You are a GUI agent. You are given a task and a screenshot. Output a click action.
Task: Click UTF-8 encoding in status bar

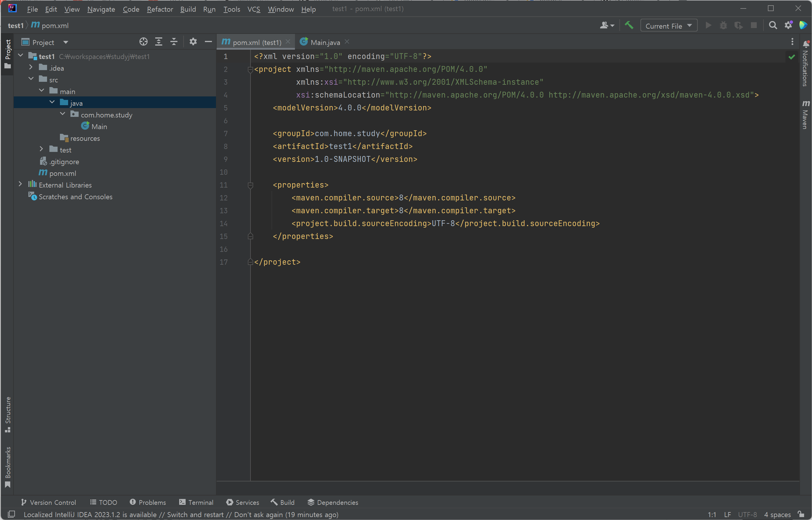[x=747, y=514]
